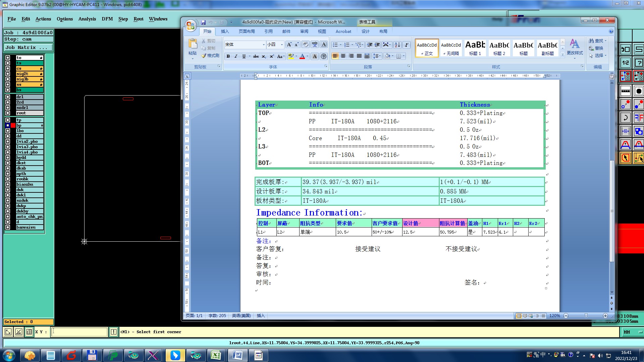Grow font size in Word ribbon
Screen dimensions: 644x362
point(289,45)
